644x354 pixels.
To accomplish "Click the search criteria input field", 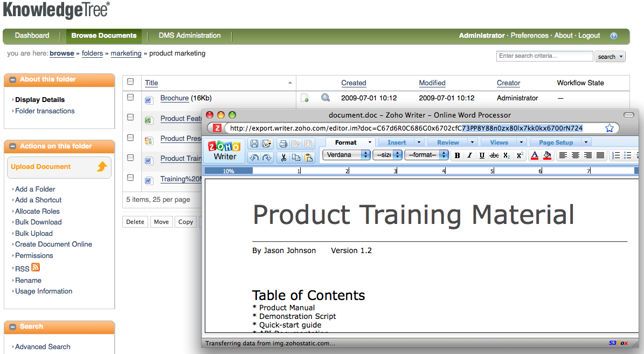I will pyautogui.click(x=544, y=56).
